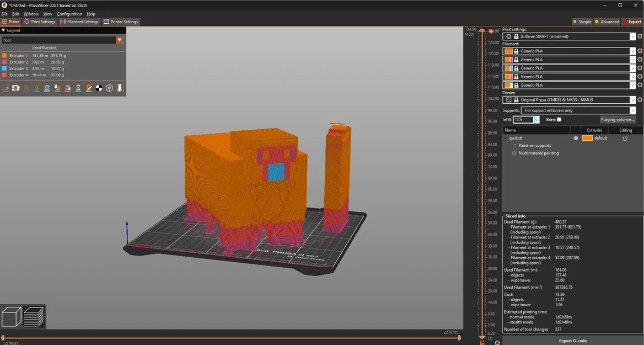
Task: Toggle Color changes visibility icon
Action: pyautogui.click(x=68, y=88)
